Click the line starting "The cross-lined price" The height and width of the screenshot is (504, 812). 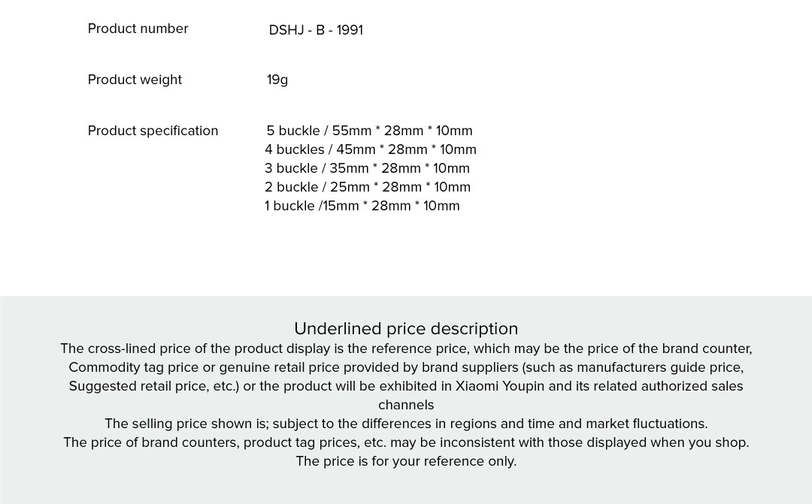pos(406,349)
